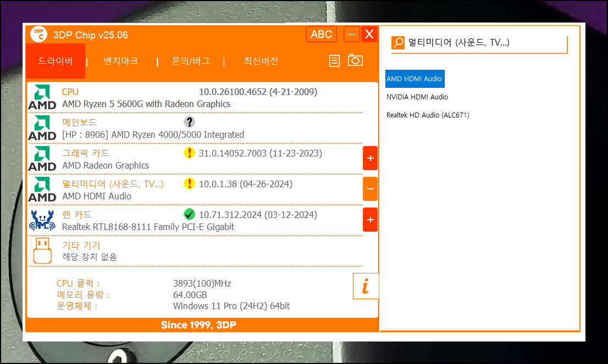Click [HP : 8906] AMD Ryzen 4000/5000 Integrated
Image resolution: width=608 pixels, height=364 pixels.
153,135
